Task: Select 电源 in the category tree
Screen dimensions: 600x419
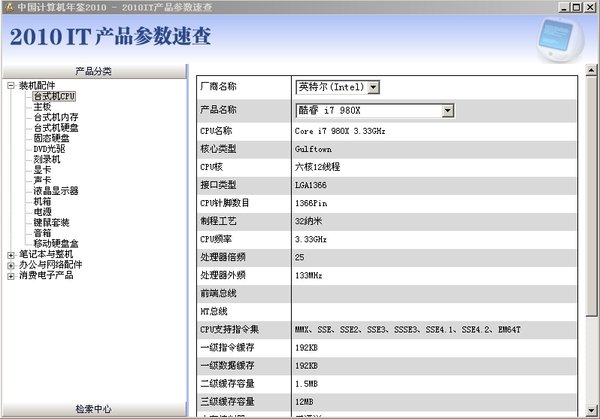Action: pyautogui.click(x=42, y=212)
